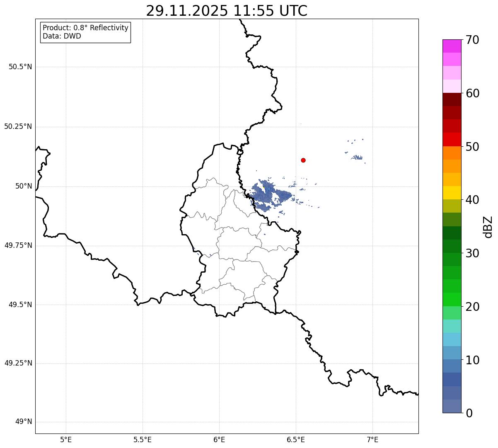
Task: Click the colorbar tick label 70
Action: (472, 40)
